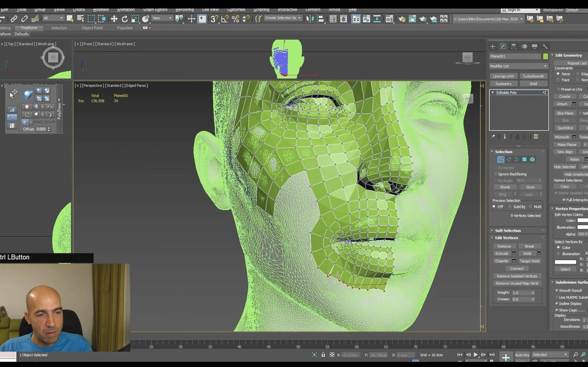Viewport: 588px width, 367px height.
Task: Click the green object color swatch
Action: coord(545,56)
